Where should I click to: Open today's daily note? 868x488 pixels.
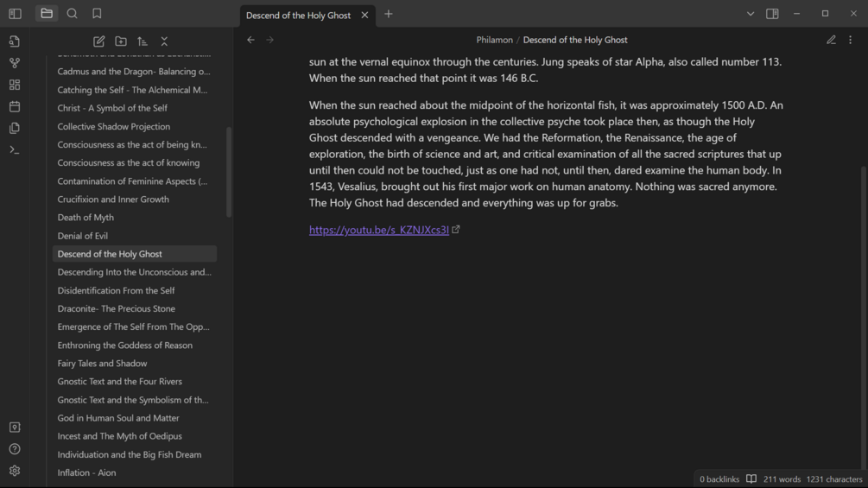[15, 106]
